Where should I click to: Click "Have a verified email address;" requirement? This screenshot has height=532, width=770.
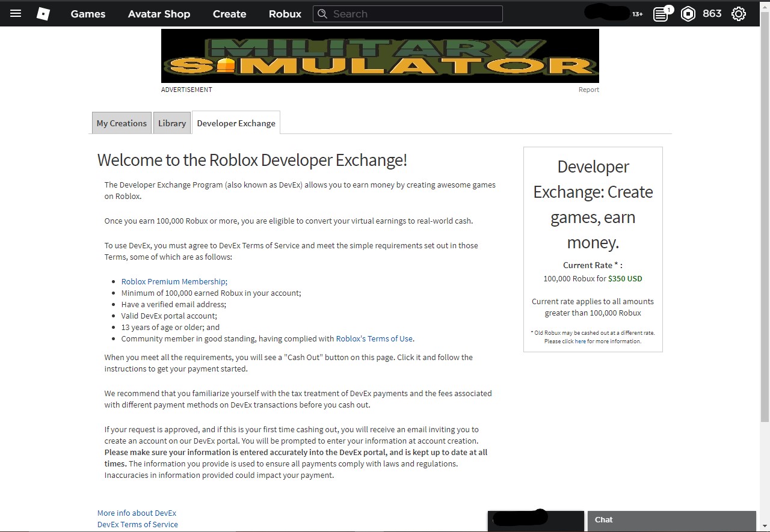(x=174, y=304)
